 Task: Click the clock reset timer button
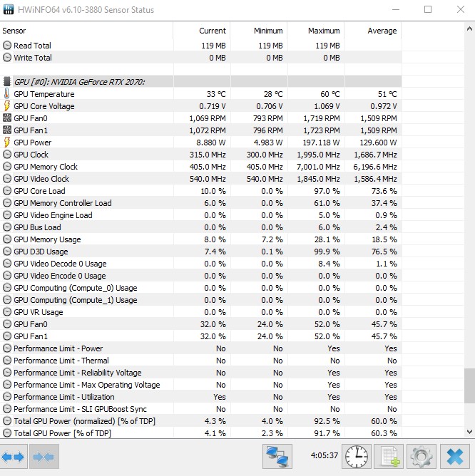(x=357, y=457)
